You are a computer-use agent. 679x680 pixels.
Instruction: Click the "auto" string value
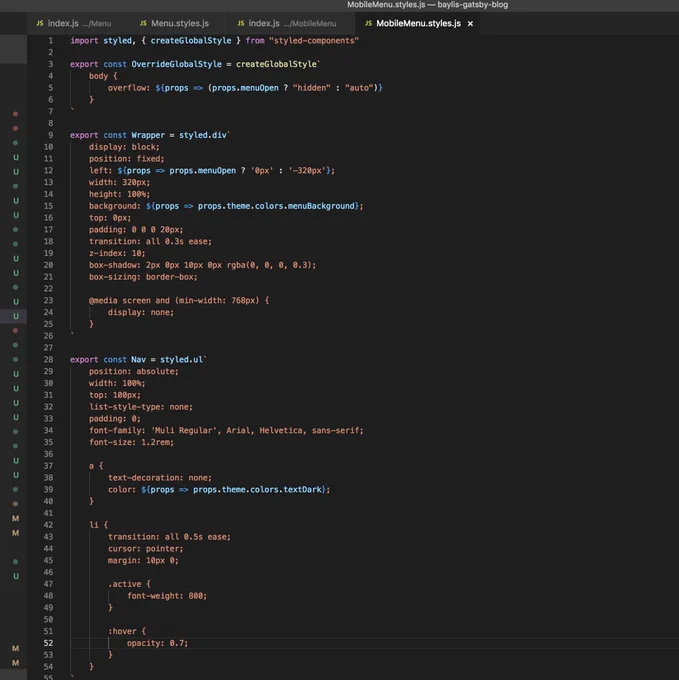[359, 88]
